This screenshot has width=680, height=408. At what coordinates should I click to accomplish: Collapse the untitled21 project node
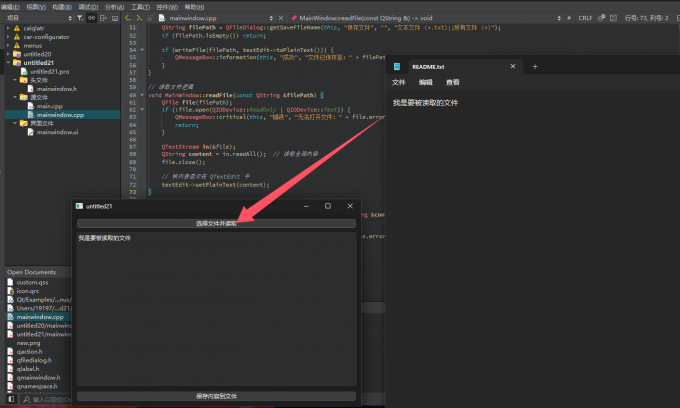coord(8,63)
